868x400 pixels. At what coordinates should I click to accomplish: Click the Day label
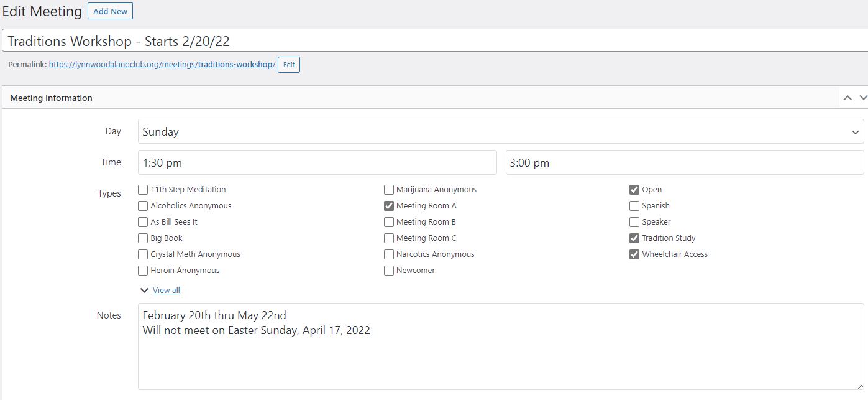click(x=113, y=131)
